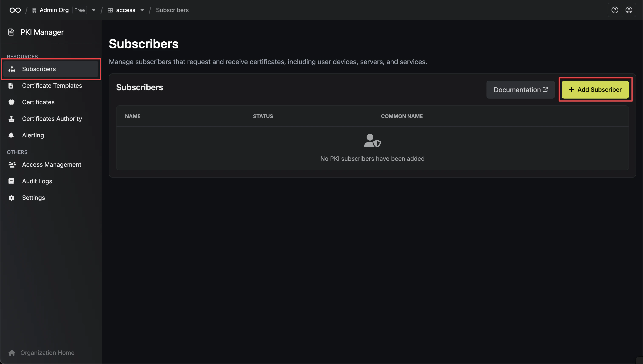Viewport: 643px width, 364px height.
Task: Click the Certificates Authority stamp icon
Action: coord(11,119)
